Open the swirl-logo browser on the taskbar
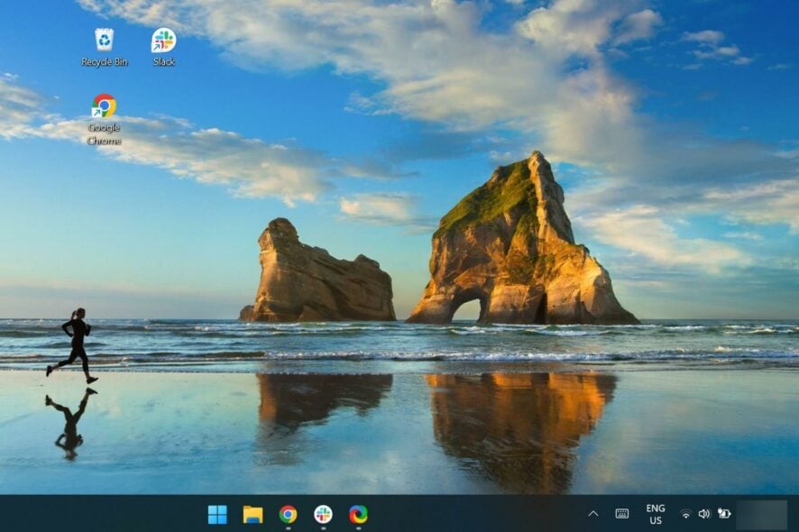Image resolution: width=799 pixels, height=532 pixels. tap(358, 515)
